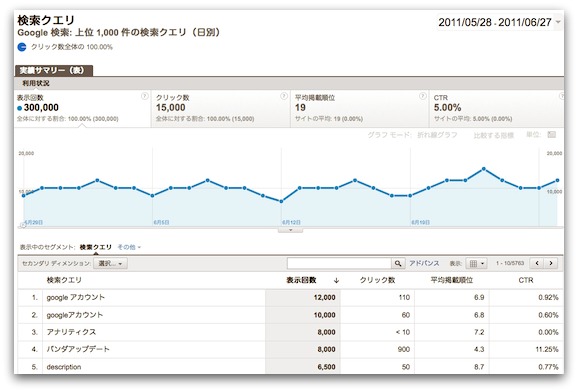Viewport: 578px width, 392px height.
Task: Select the 平均掲載順位 19 metric tile
Action: click(360, 108)
